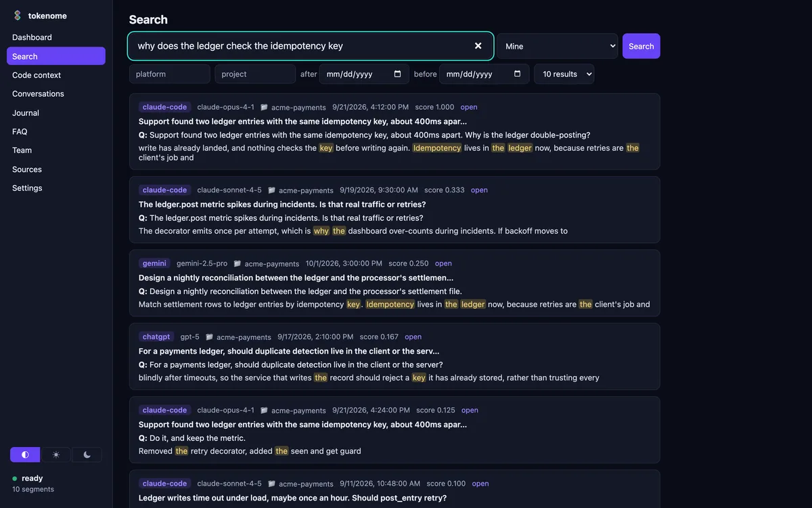The image size is (812, 508).
Task: Click claude-code tag on the 4:24:00 PM result
Action: (x=164, y=410)
